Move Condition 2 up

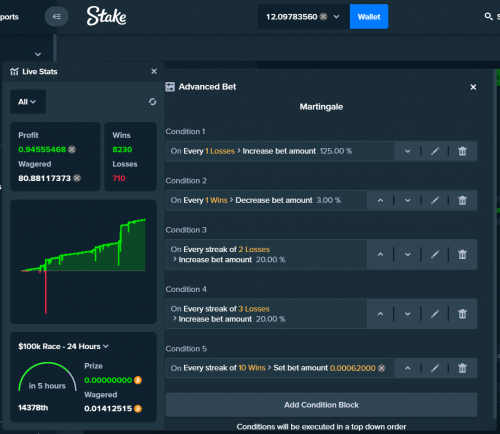point(380,200)
